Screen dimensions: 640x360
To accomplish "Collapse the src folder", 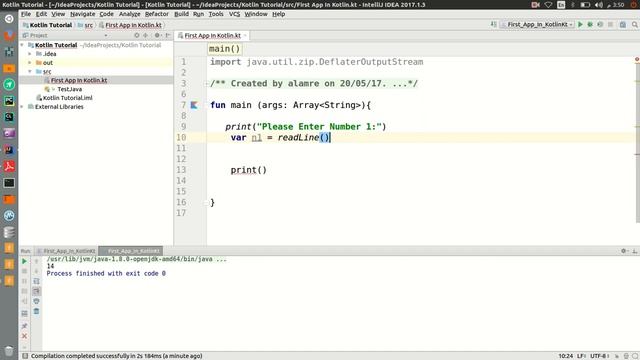I will [x=30, y=71].
